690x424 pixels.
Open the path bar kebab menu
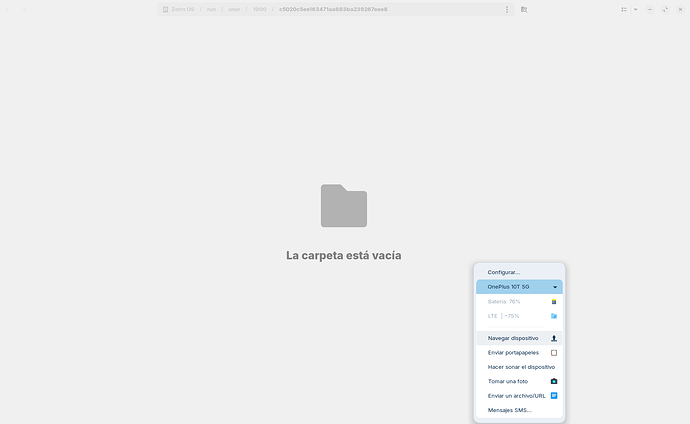507,9
